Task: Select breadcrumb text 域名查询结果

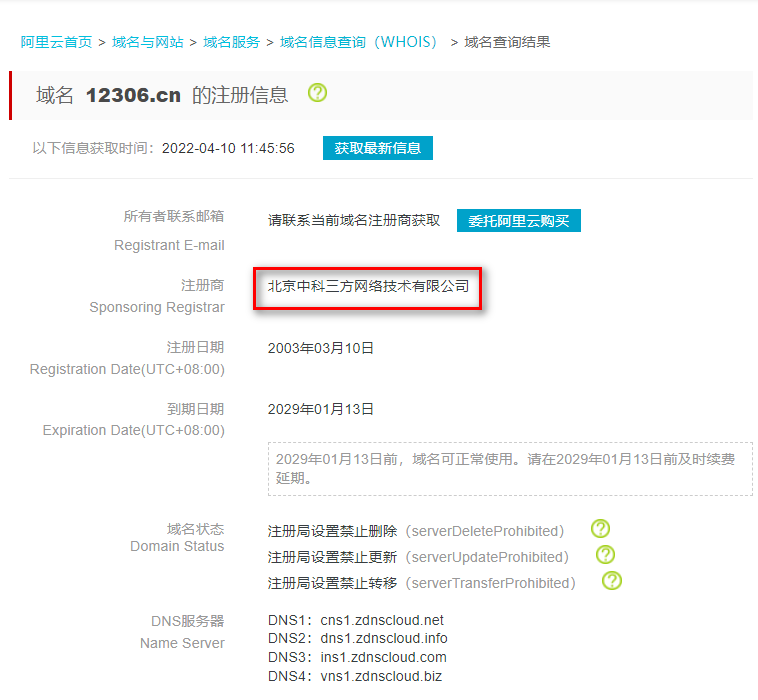Action: pos(507,42)
